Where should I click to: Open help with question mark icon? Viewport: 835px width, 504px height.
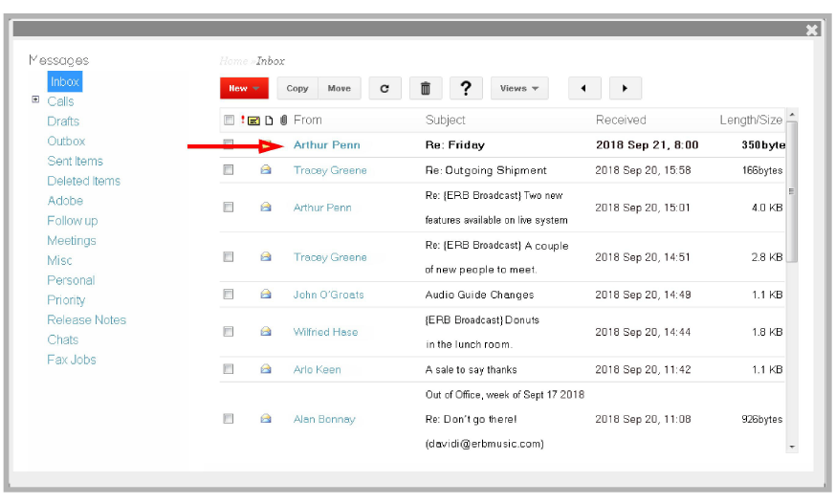pyautogui.click(x=466, y=89)
